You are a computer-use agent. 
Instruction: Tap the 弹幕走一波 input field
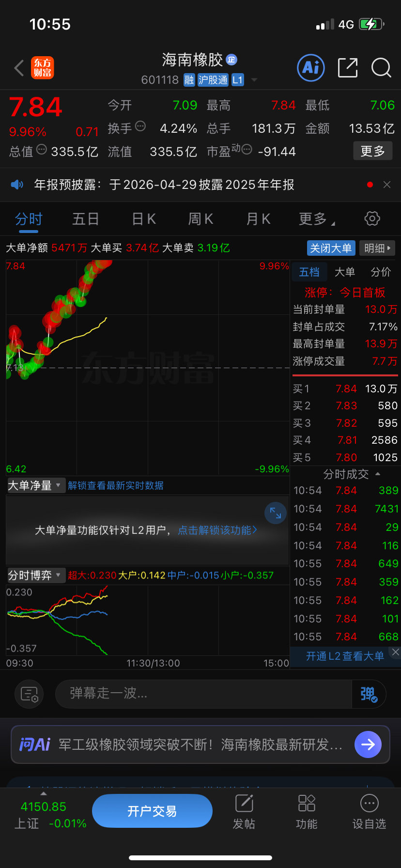(x=203, y=694)
